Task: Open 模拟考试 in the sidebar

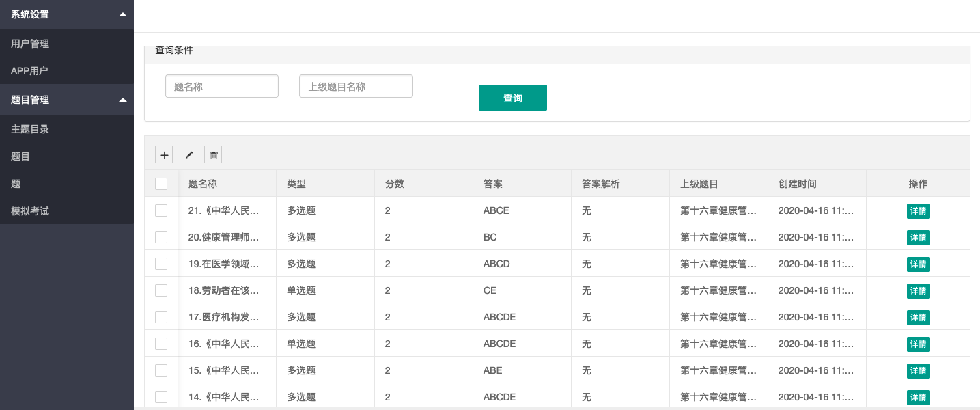Action: point(67,210)
